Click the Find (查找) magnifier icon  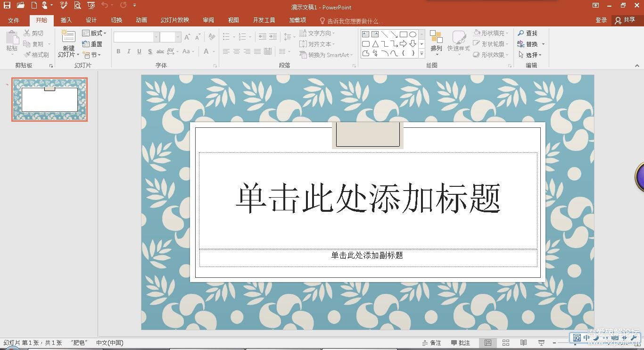[521, 33]
